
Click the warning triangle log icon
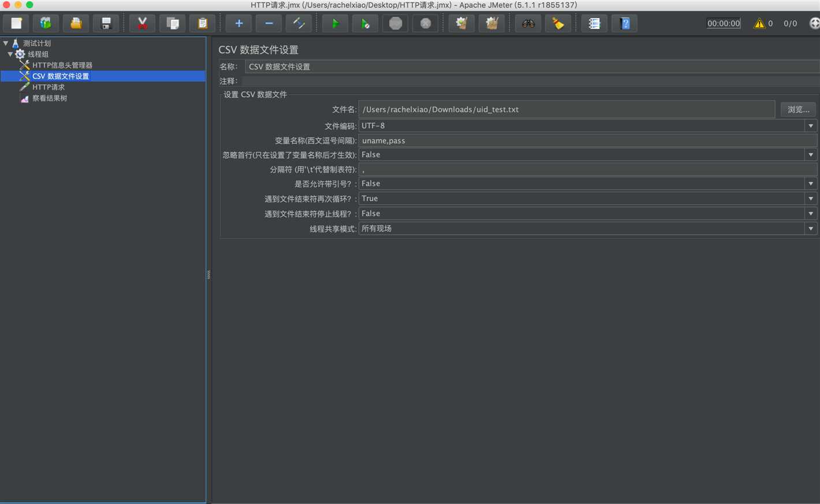pyautogui.click(x=759, y=24)
